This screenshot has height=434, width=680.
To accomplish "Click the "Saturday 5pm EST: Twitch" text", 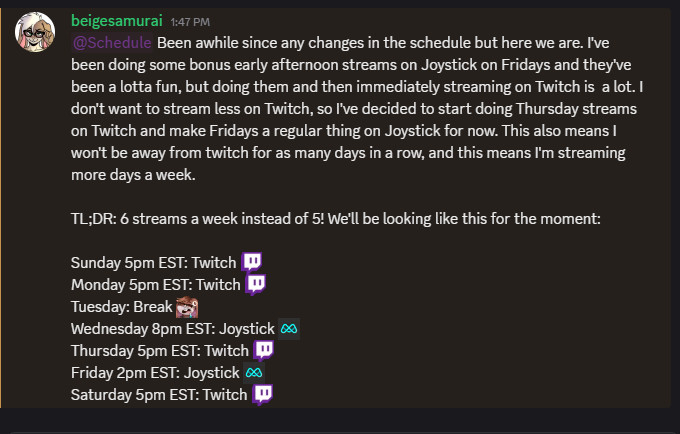I will [159, 394].
